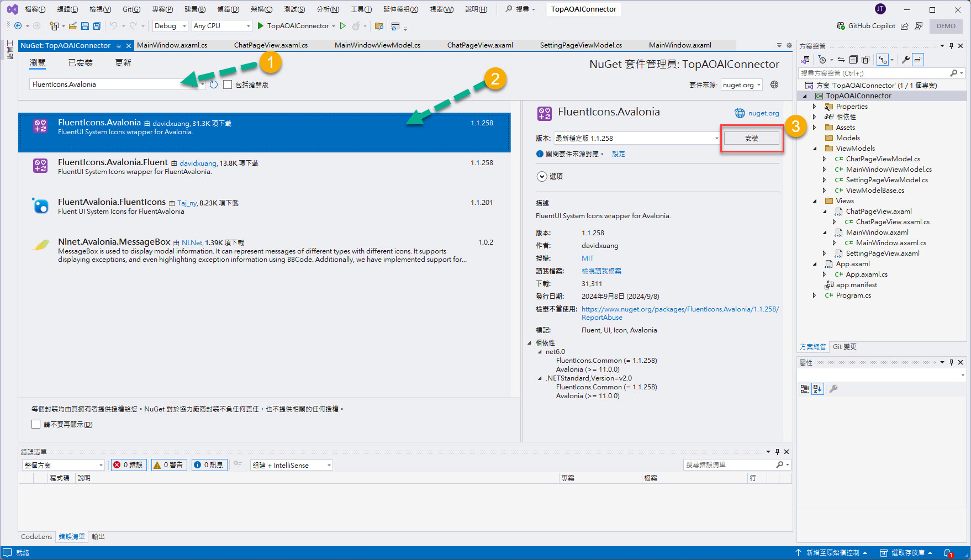Refresh the NuGet package search results
The image size is (971, 560).
pos(214,84)
